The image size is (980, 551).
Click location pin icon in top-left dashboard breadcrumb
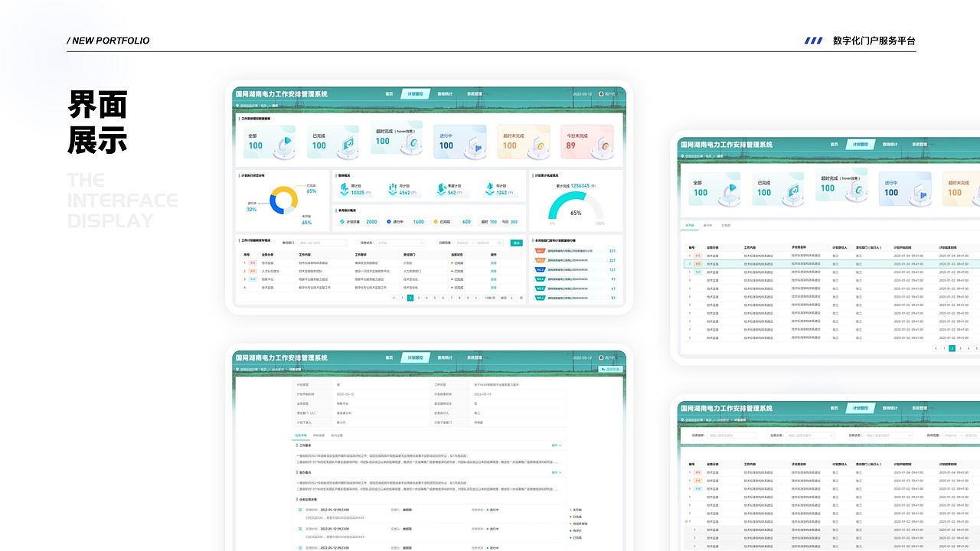click(x=238, y=106)
